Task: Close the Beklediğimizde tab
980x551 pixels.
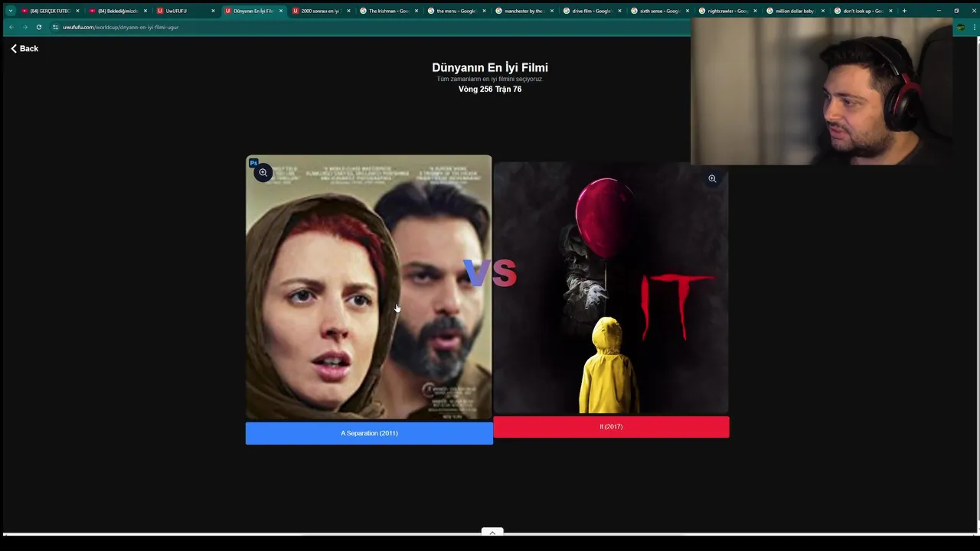Action: pos(145,11)
